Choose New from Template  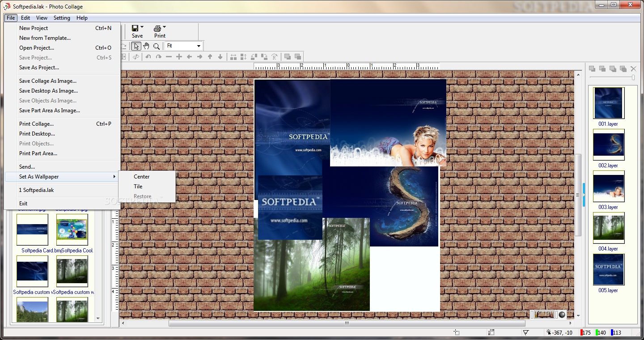click(62, 38)
